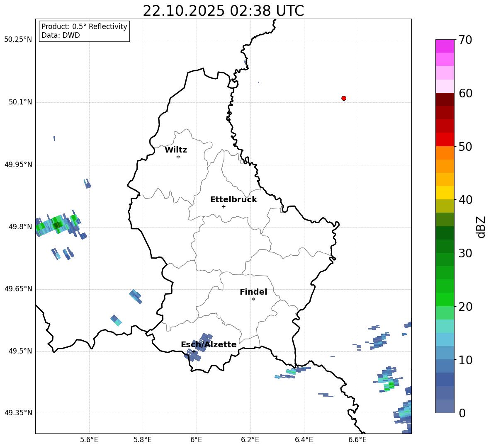Click the radar echo over Esch/Alzette
Screen dimensions: 491x448
click(198, 347)
